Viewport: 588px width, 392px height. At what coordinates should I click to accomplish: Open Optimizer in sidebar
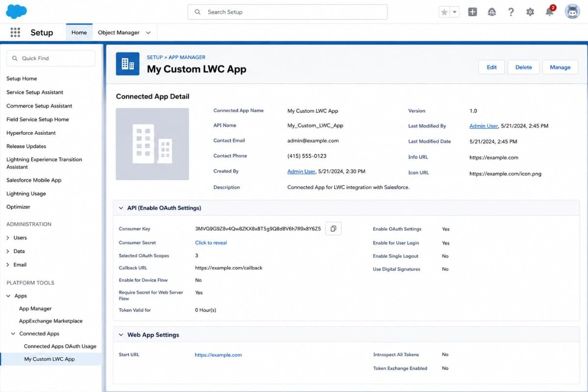[x=18, y=207]
